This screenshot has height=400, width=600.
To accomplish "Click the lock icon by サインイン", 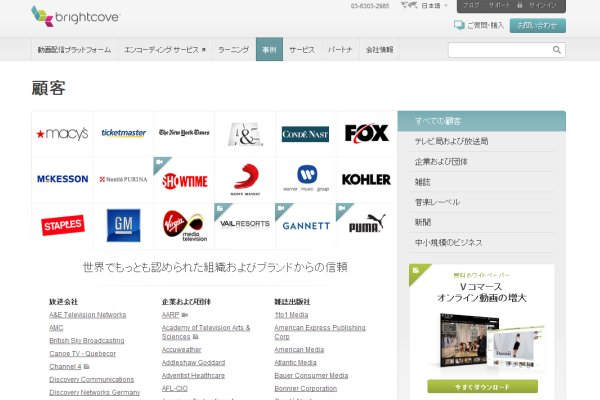I will (520, 5).
